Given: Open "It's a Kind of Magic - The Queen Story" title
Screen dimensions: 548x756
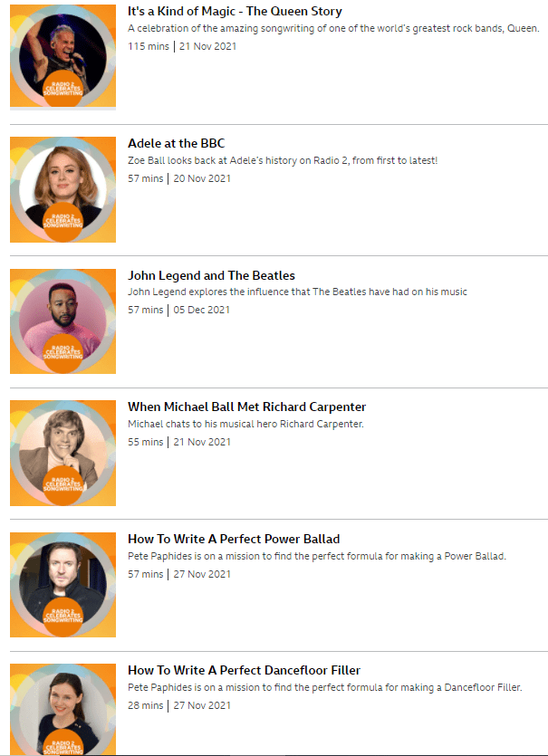Looking at the screenshot, I should tap(235, 11).
